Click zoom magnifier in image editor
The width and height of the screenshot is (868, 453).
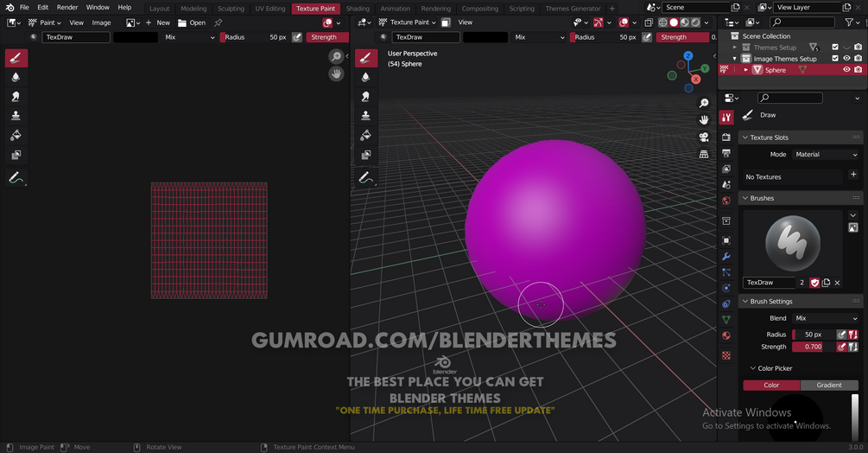click(336, 56)
